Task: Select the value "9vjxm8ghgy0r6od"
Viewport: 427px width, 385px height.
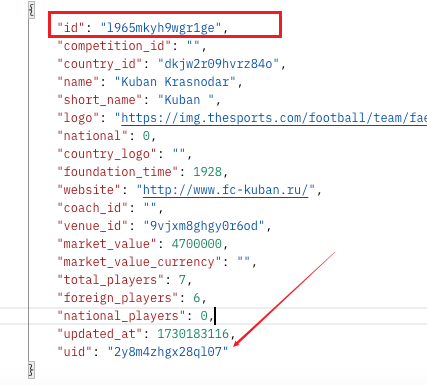Action: (204, 226)
